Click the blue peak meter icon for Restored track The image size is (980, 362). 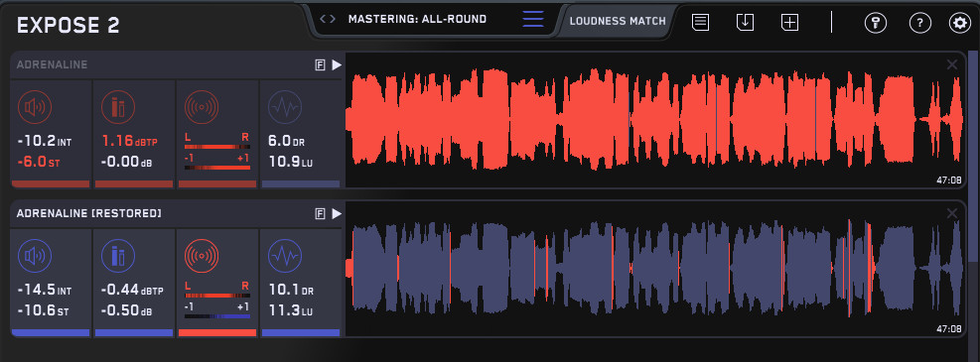118,257
